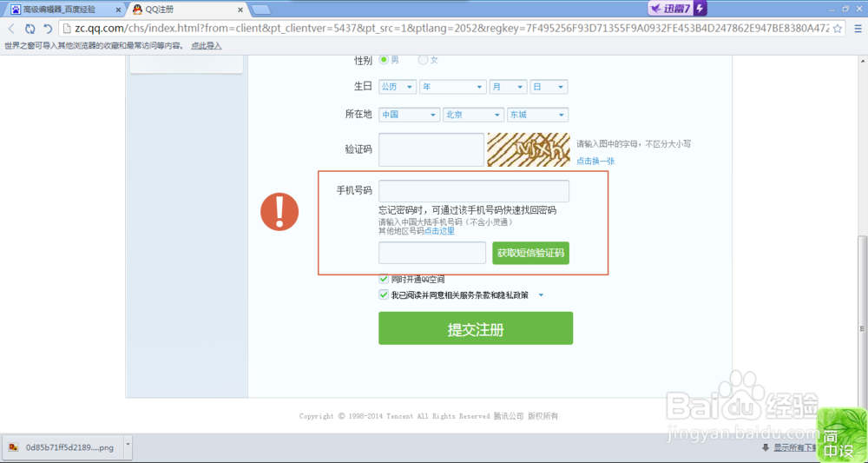
Task: Click the 点此导入 import bookmarks link
Action: point(207,46)
